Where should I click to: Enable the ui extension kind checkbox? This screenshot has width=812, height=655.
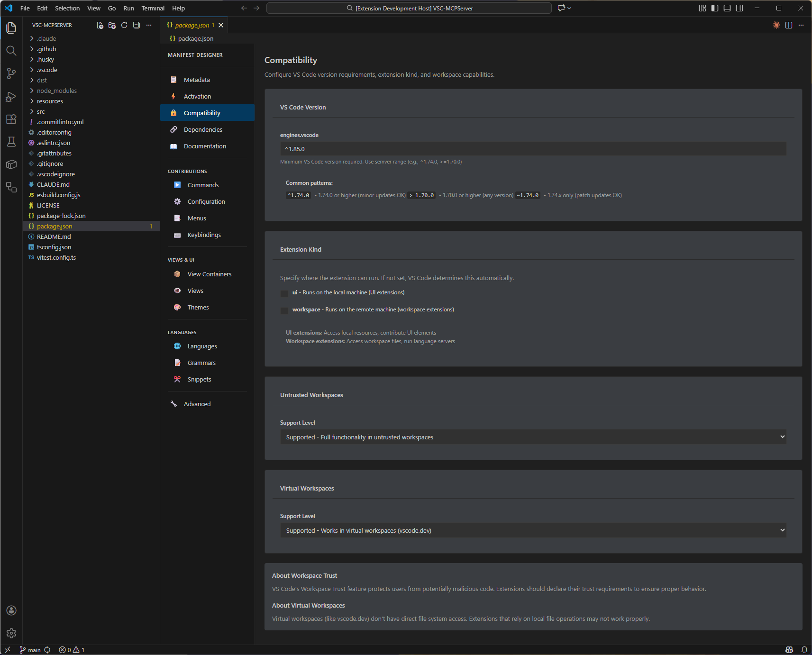click(x=284, y=293)
